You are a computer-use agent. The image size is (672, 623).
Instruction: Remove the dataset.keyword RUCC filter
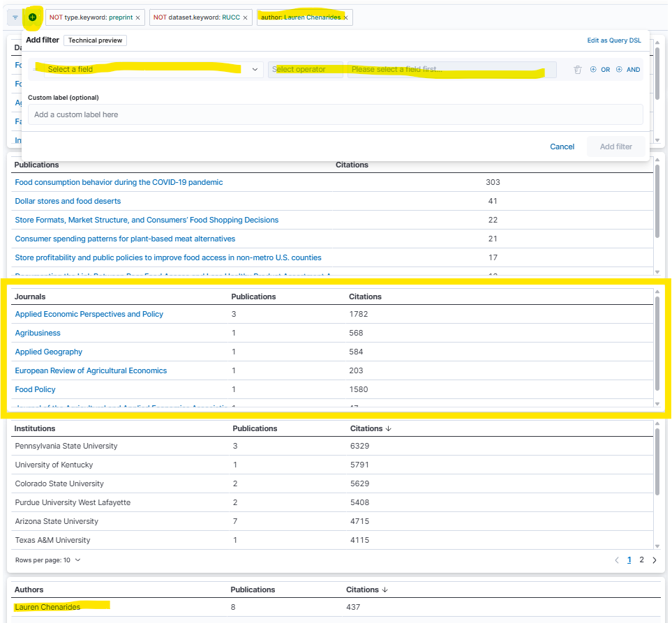[x=245, y=17]
